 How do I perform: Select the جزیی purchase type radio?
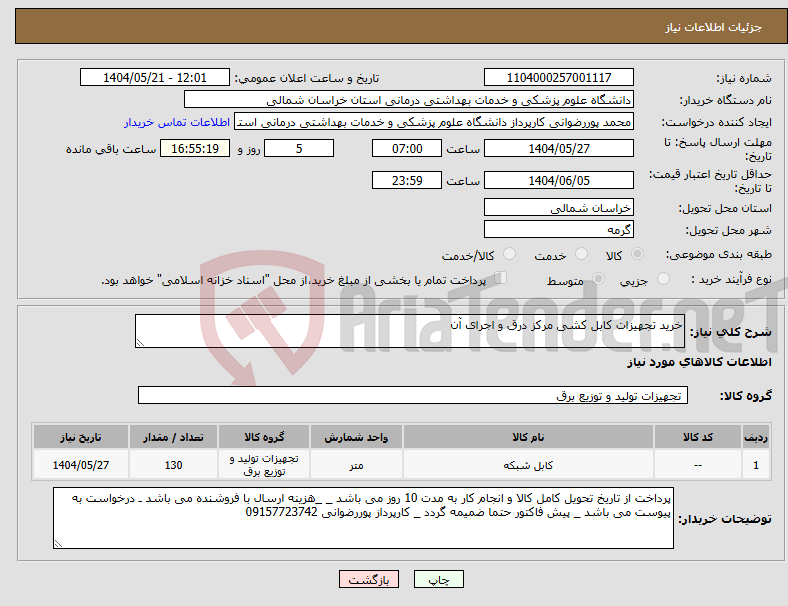point(663,279)
